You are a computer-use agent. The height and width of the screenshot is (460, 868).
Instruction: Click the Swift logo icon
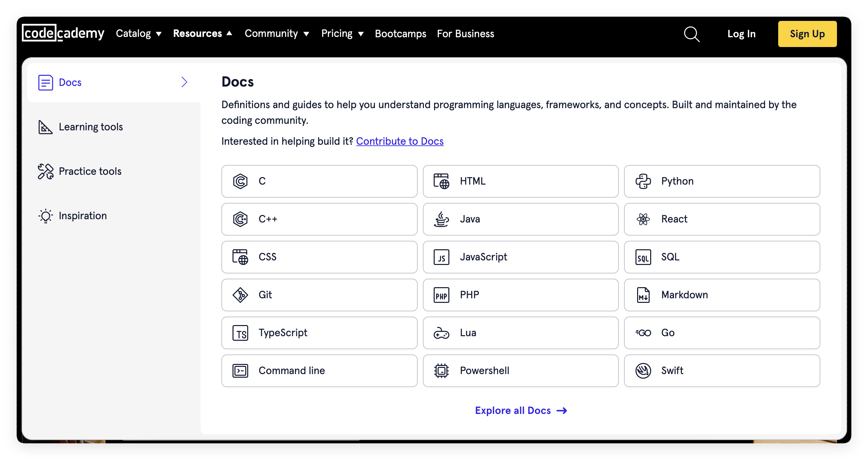pos(643,371)
